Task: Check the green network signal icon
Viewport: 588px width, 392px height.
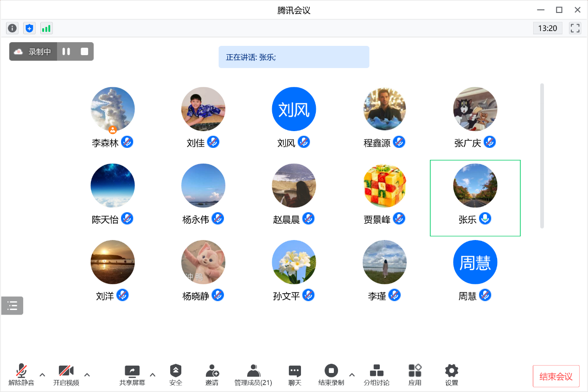Action: click(46, 28)
